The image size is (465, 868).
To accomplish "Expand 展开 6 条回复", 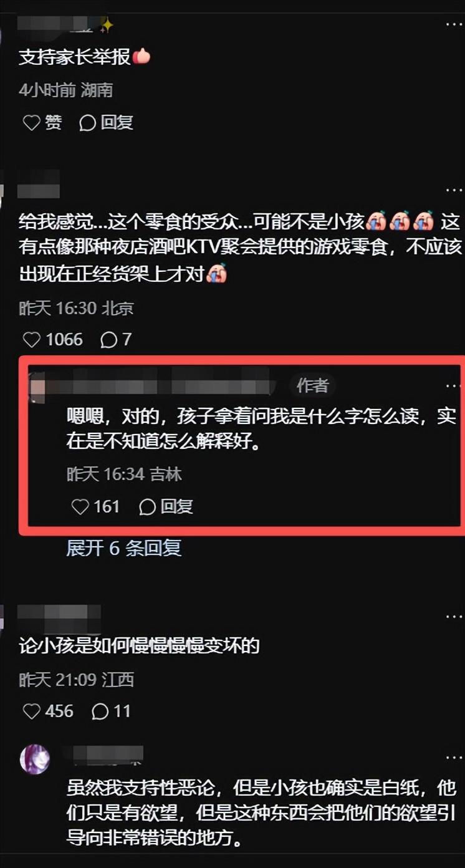I will tap(123, 548).
